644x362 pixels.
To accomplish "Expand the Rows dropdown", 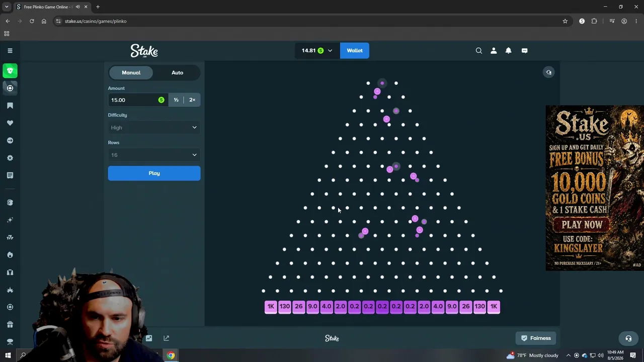I will point(154,155).
